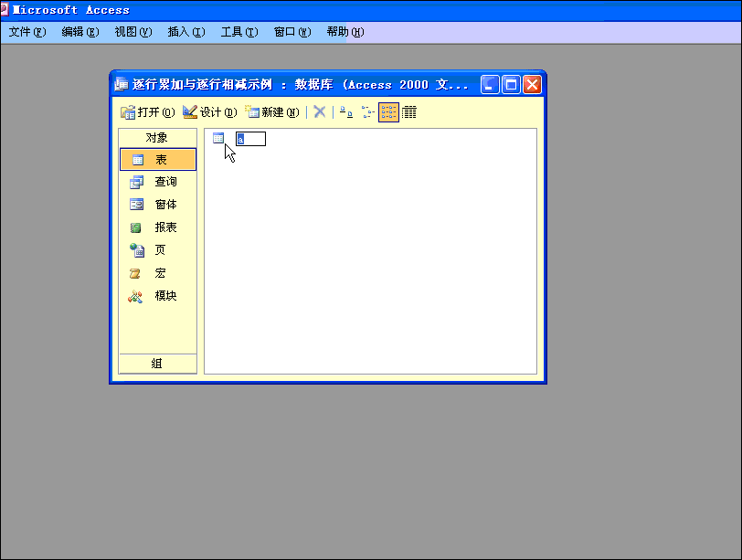742x560 pixels.
Task: Click the 设计 (Design) toolbar button
Action: click(x=210, y=112)
